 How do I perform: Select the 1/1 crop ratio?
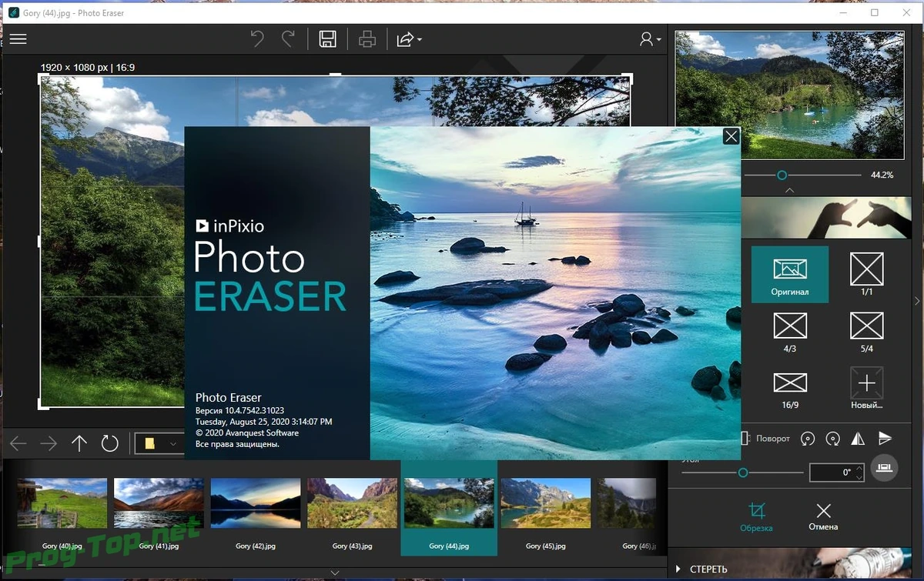click(867, 274)
